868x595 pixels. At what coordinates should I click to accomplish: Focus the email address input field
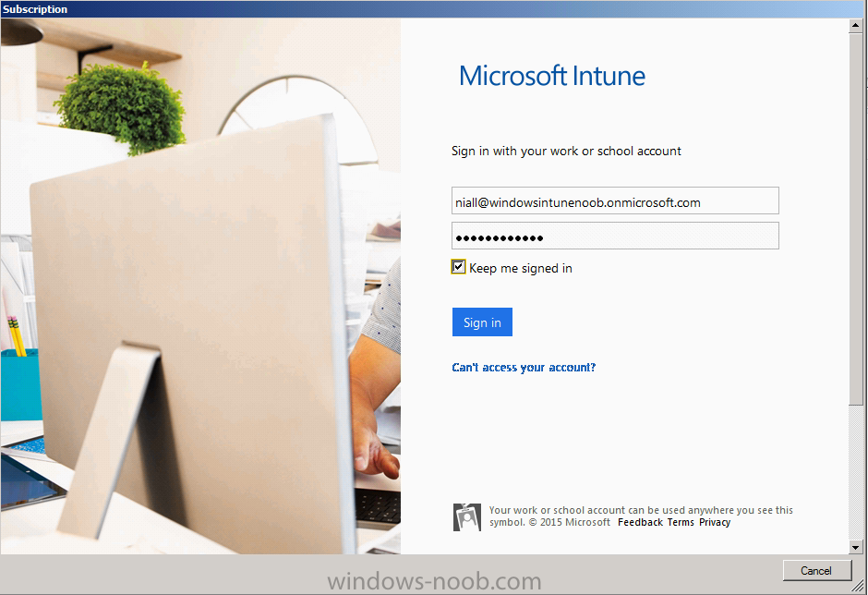point(615,200)
